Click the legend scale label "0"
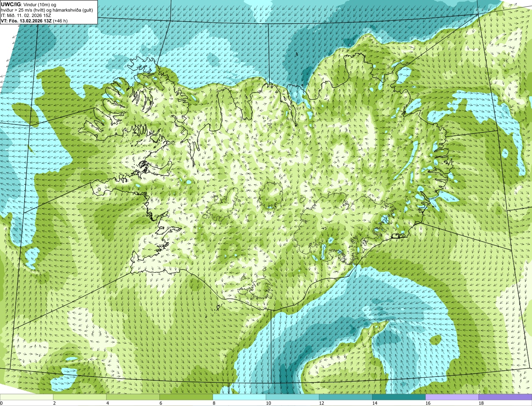Viewport: 532px width, 406px height. tap(1, 403)
